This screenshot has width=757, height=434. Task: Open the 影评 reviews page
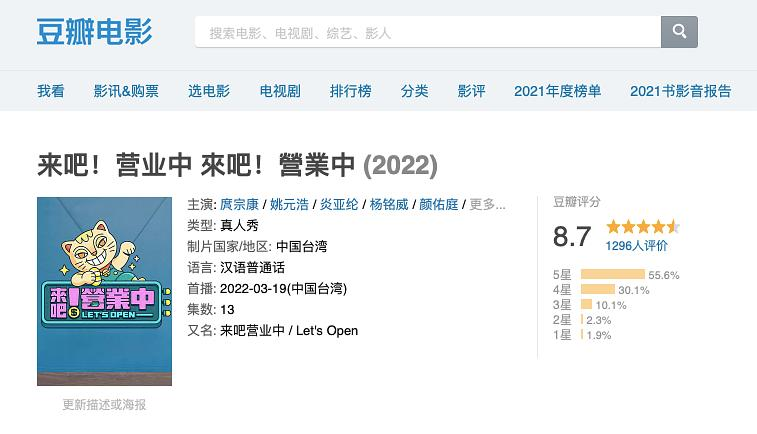(x=471, y=91)
